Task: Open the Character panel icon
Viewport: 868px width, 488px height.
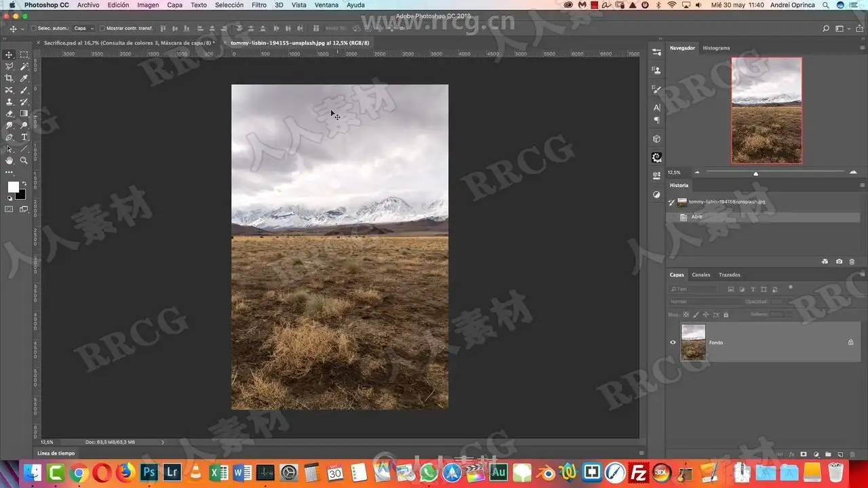Action: click(x=656, y=107)
